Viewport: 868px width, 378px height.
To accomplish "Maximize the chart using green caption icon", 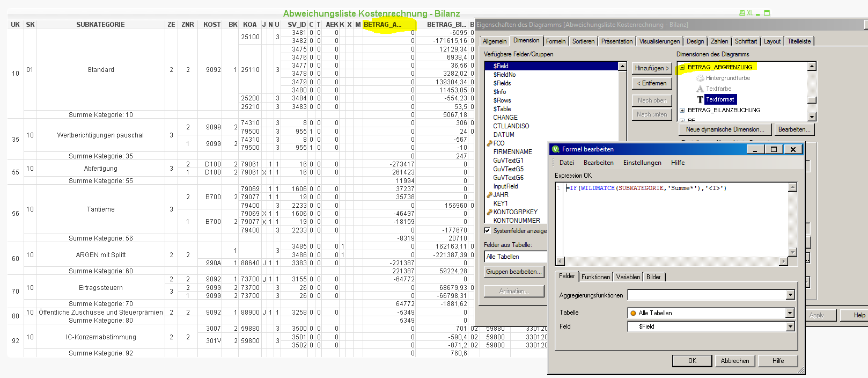I will pos(767,13).
